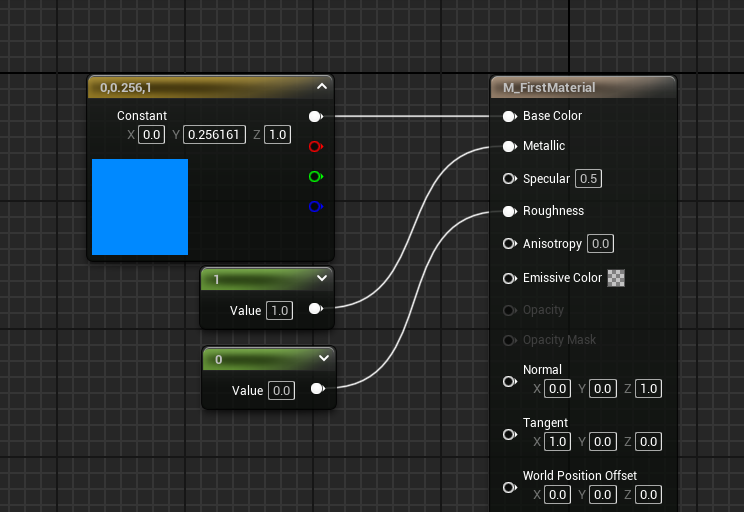Click the disabled Opacity Mask input pin
Image resolution: width=744 pixels, height=512 pixels.
(510, 340)
